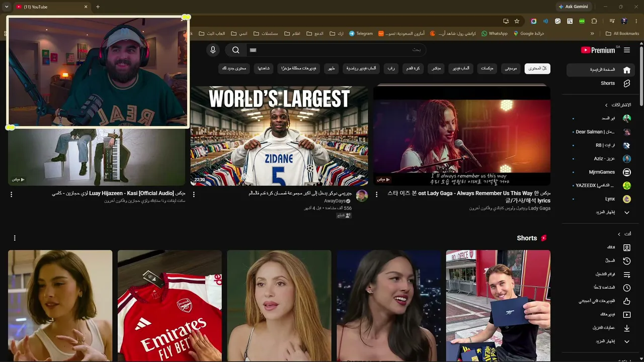Open watch History icon in the sidebar

[x=627, y=261]
